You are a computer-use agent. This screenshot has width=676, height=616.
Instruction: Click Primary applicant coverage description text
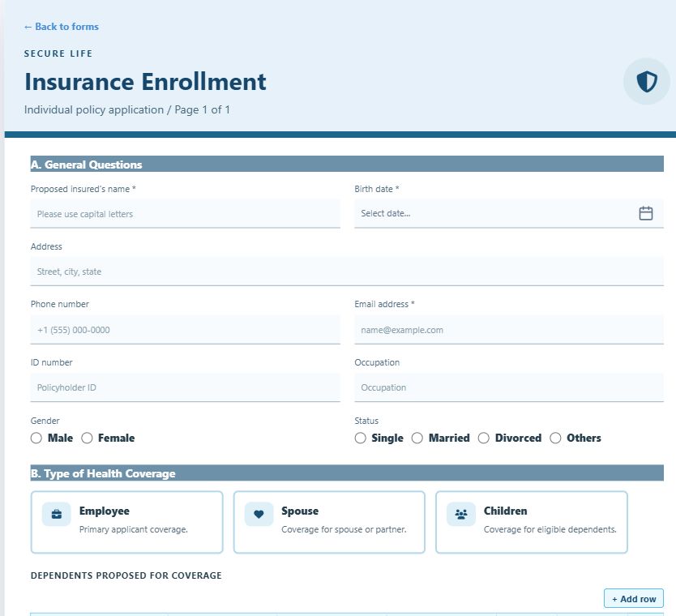pyautogui.click(x=133, y=529)
